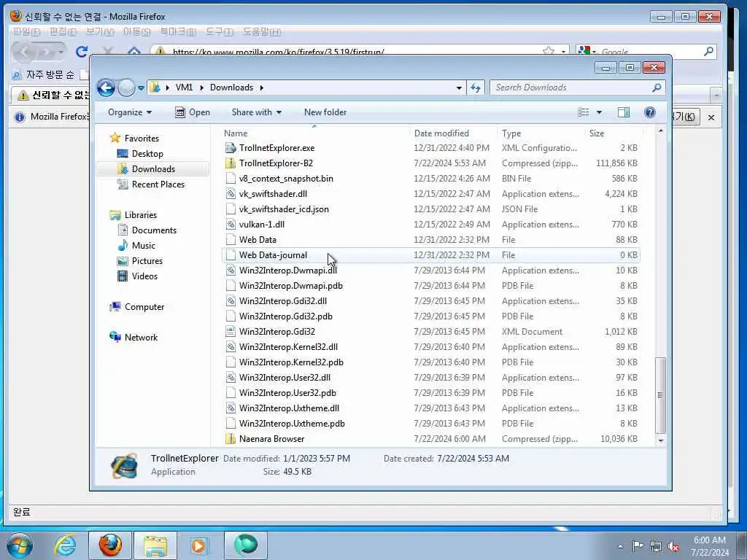Select Win32Interop.Gdi32.dll icon

231,301
